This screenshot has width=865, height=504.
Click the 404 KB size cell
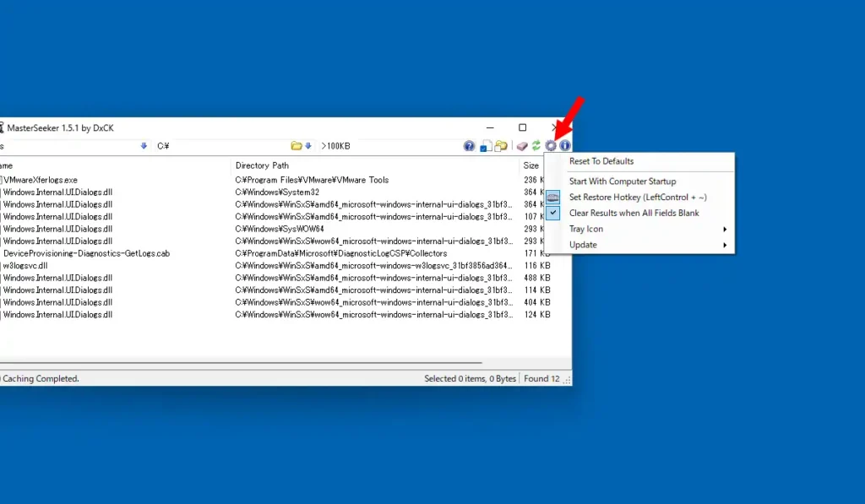tap(536, 302)
